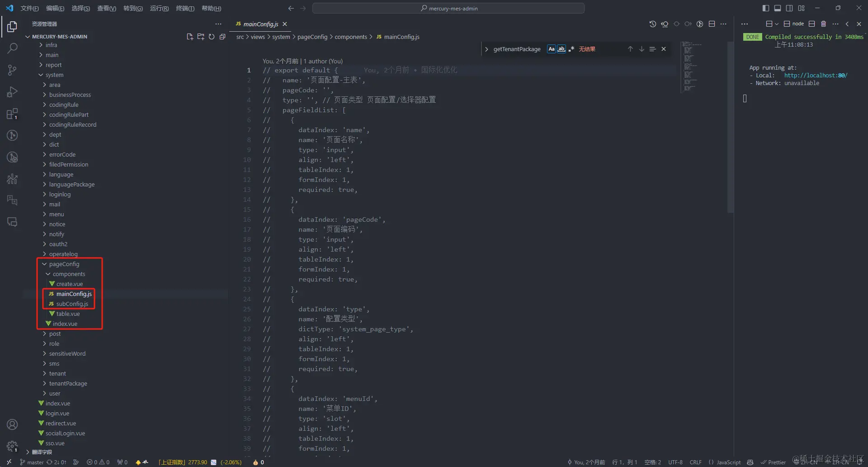Screen dimensions: 868x467
Task: Open the 帮助(H) menu
Action: (211, 8)
